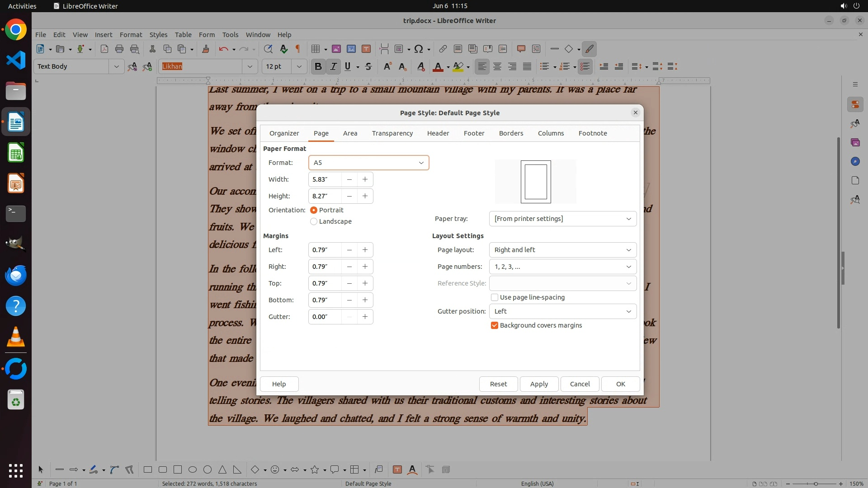Open the paper Format dropdown showing A5
The image size is (868, 488).
coord(368,163)
